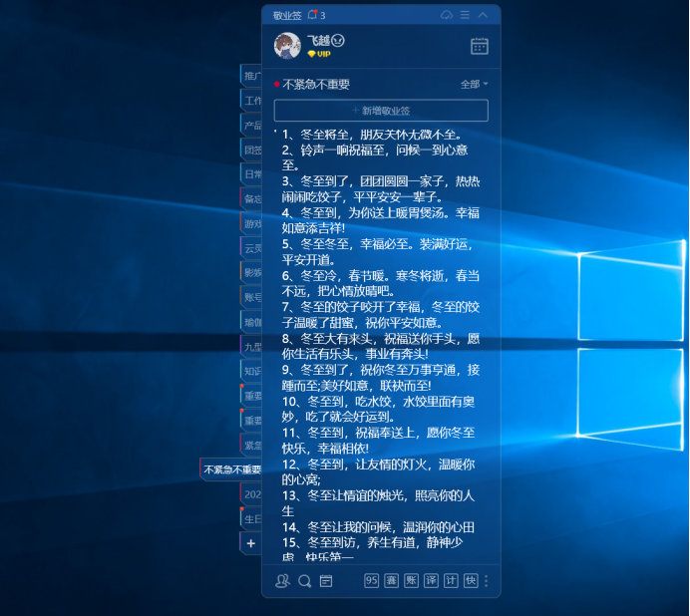Open the notification bell showing 3
Image resolution: width=690 pixels, height=616 pixels.
[316, 15]
